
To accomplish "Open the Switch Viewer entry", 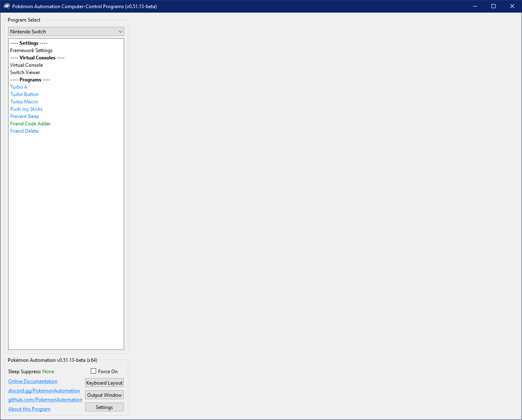I will pos(25,72).
